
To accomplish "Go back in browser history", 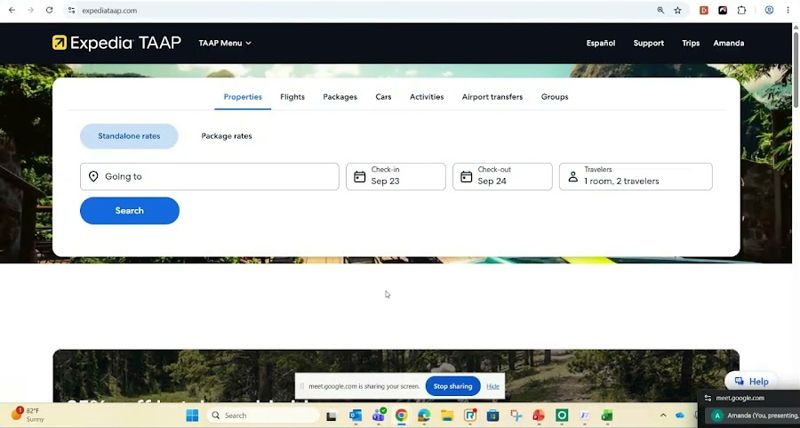I will tap(12, 10).
